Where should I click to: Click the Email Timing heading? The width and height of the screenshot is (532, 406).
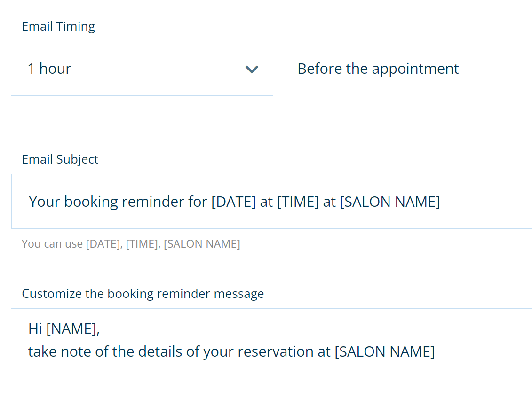(58, 26)
